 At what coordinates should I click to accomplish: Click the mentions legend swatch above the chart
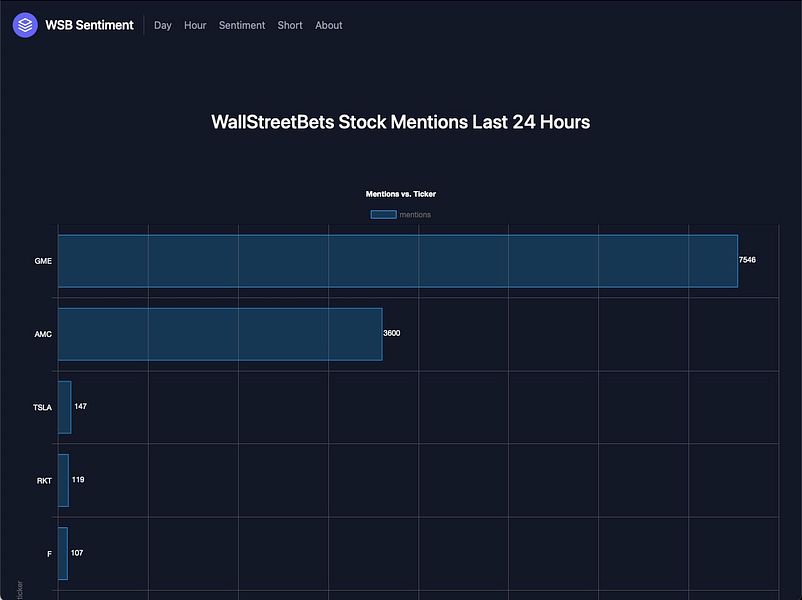point(382,214)
